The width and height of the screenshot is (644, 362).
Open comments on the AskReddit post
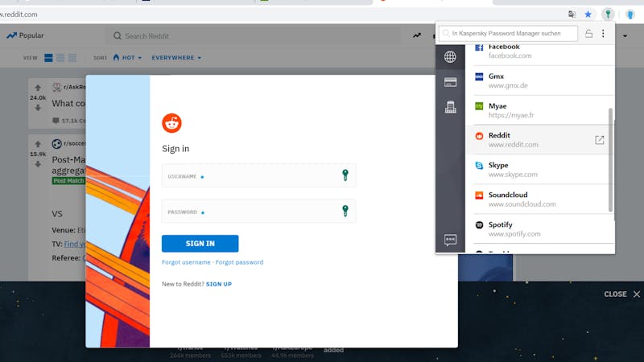(69, 121)
